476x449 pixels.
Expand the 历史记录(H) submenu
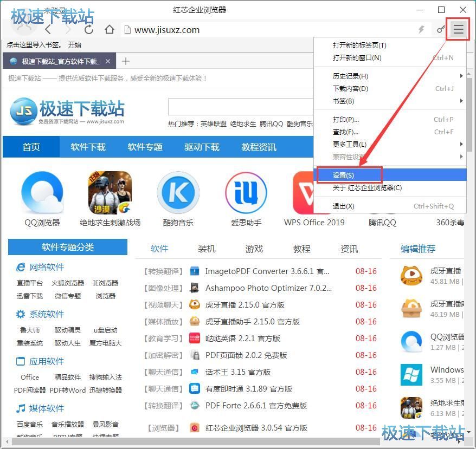pyautogui.click(x=390, y=76)
